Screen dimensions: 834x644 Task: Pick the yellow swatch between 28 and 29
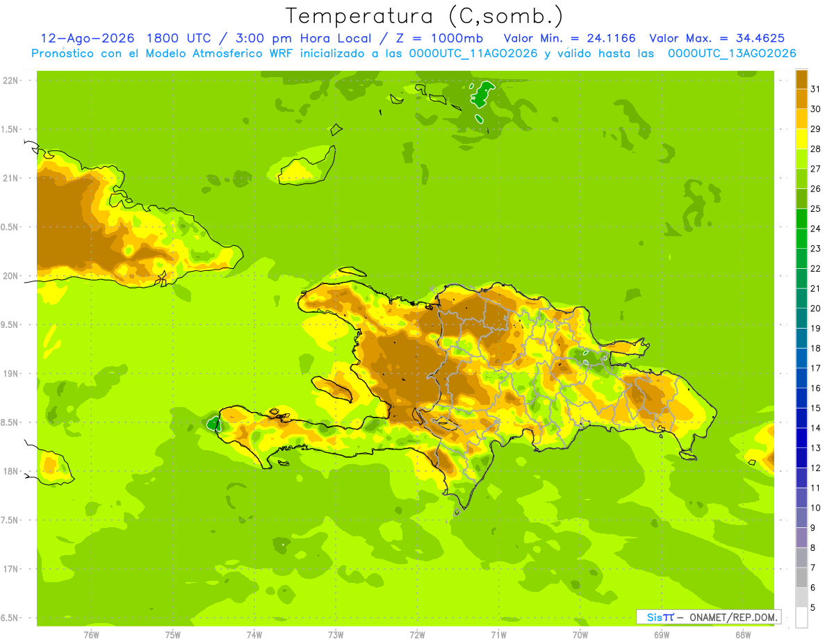pos(801,139)
